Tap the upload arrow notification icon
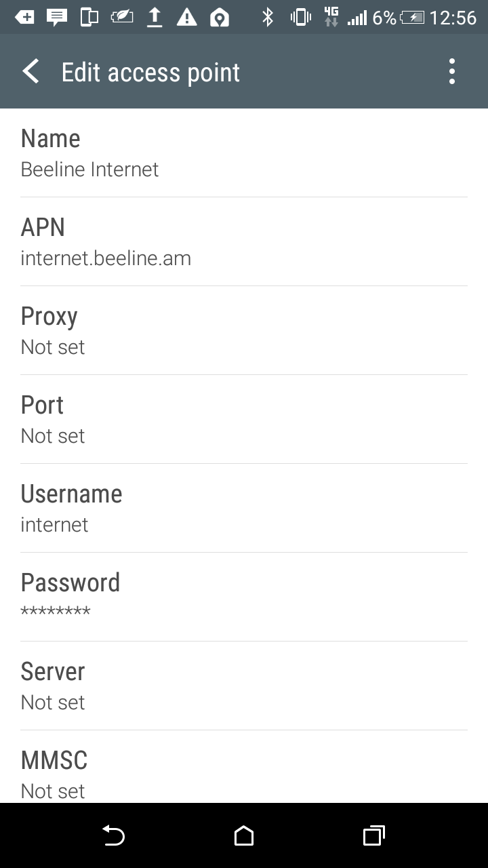Image resolution: width=488 pixels, height=868 pixels. (155, 17)
